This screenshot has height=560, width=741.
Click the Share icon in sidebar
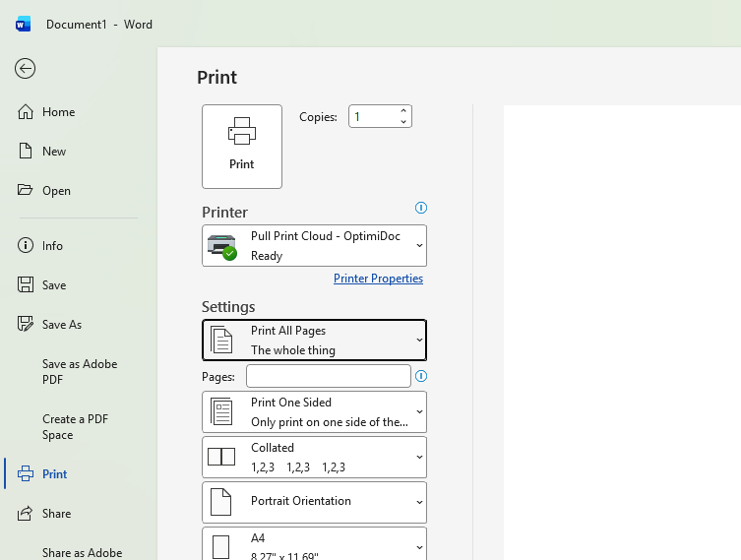27,514
